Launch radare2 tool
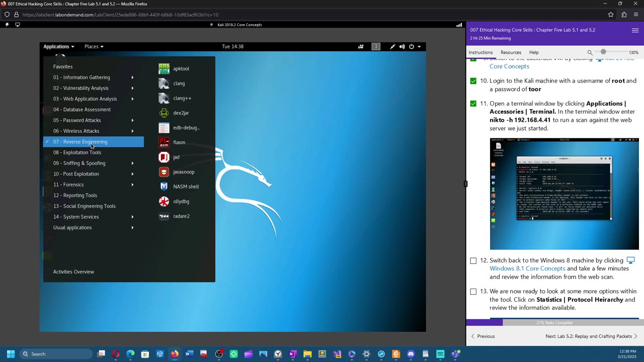 pyautogui.click(x=174, y=216)
